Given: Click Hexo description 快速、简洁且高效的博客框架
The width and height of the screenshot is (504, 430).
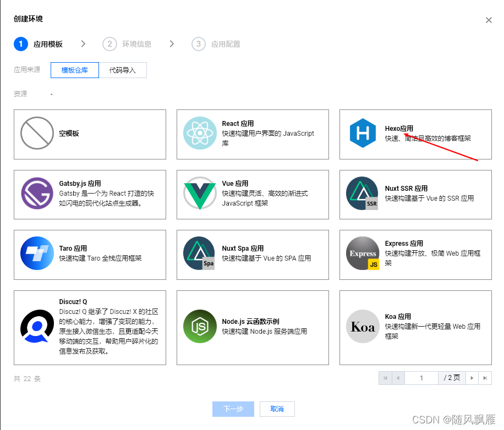Looking at the screenshot, I should point(428,139).
